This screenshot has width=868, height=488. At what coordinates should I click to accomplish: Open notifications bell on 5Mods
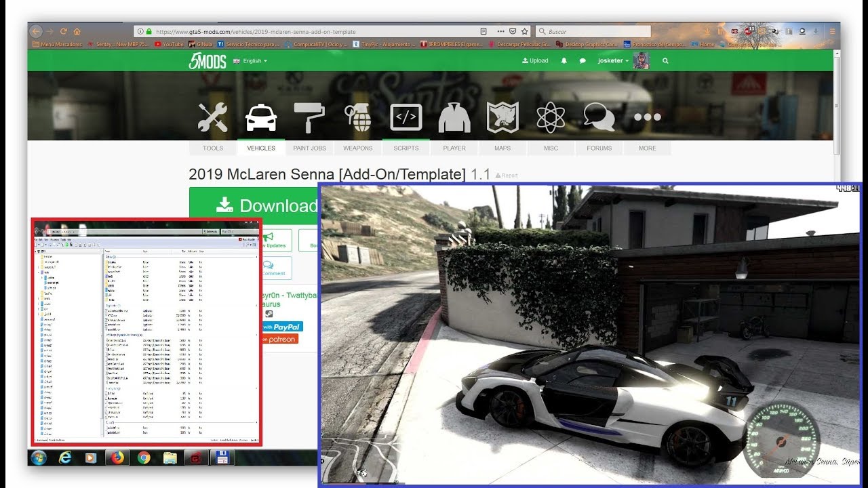pyautogui.click(x=564, y=61)
